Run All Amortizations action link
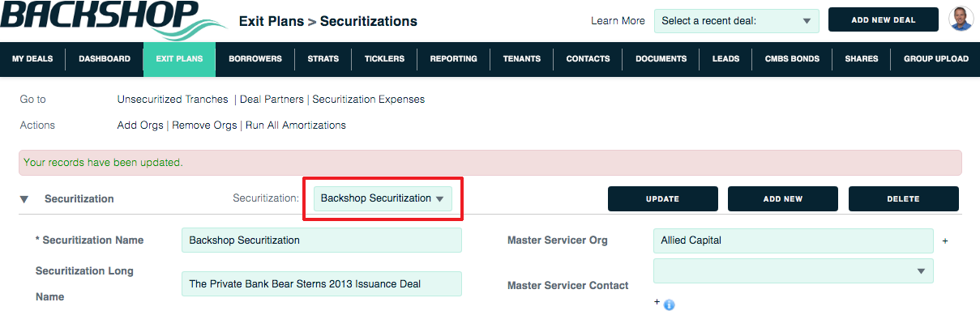This screenshot has width=980, height=315. pos(296,126)
